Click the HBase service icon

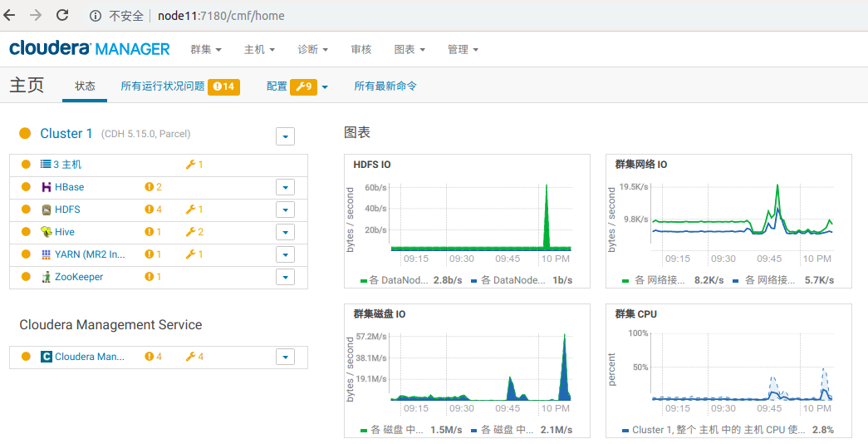click(x=47, y=187)
